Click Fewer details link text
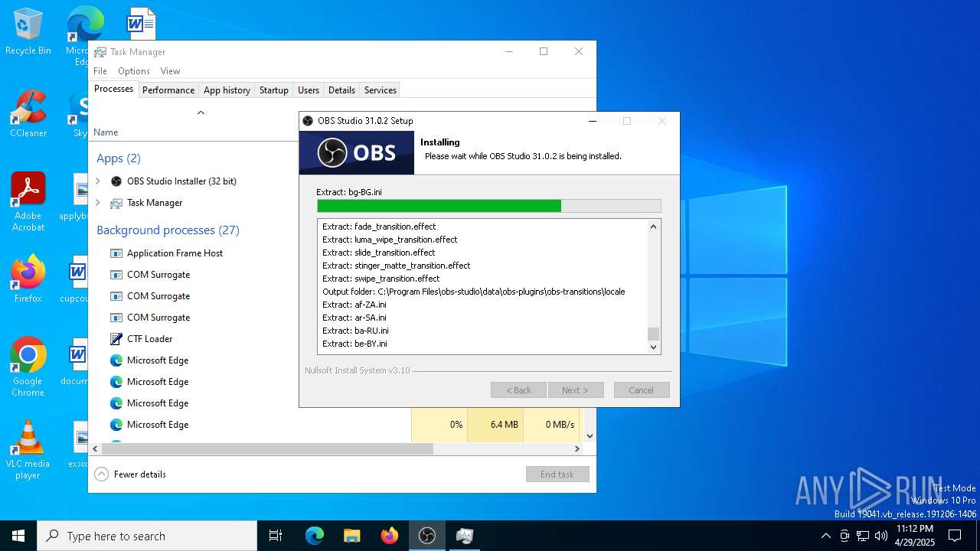Screen dimensions: 980x551 coord(140,474)
